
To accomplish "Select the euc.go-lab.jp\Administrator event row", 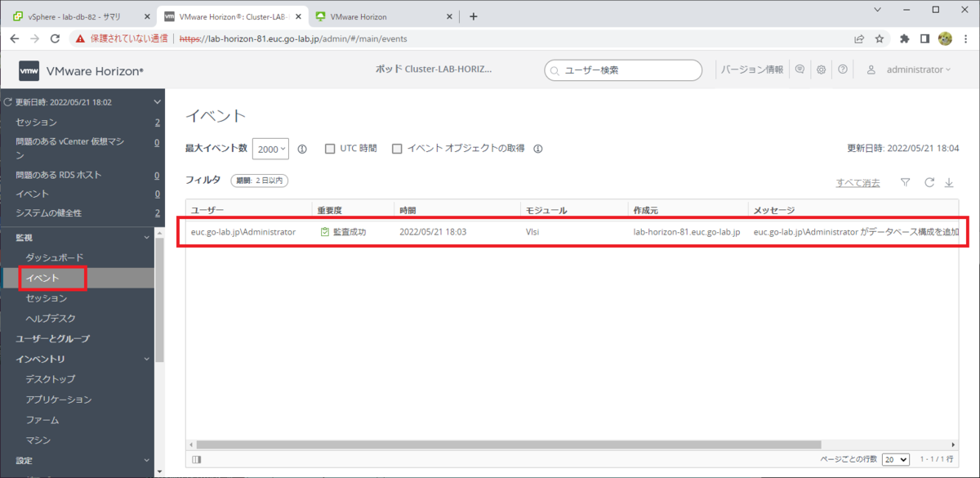I will coord(572,232).
